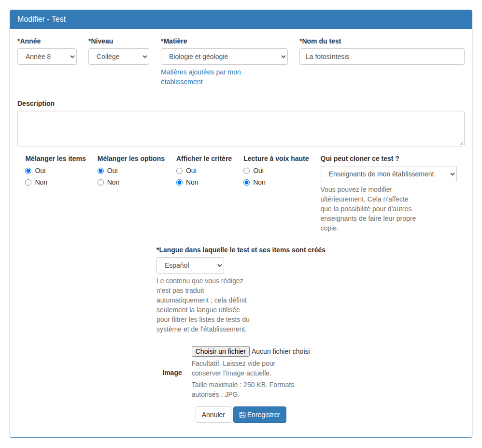Choose Non under Mélanger les options
Screen dimensions: 482x448
click(100, 183)
